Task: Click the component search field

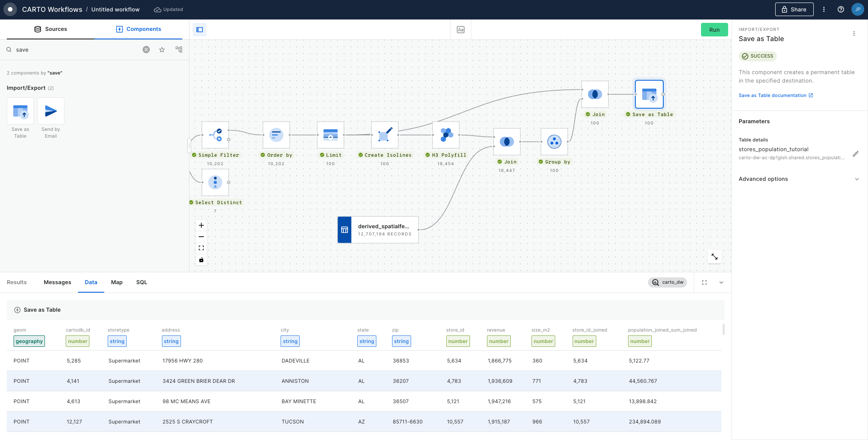Action: (76, 50)
